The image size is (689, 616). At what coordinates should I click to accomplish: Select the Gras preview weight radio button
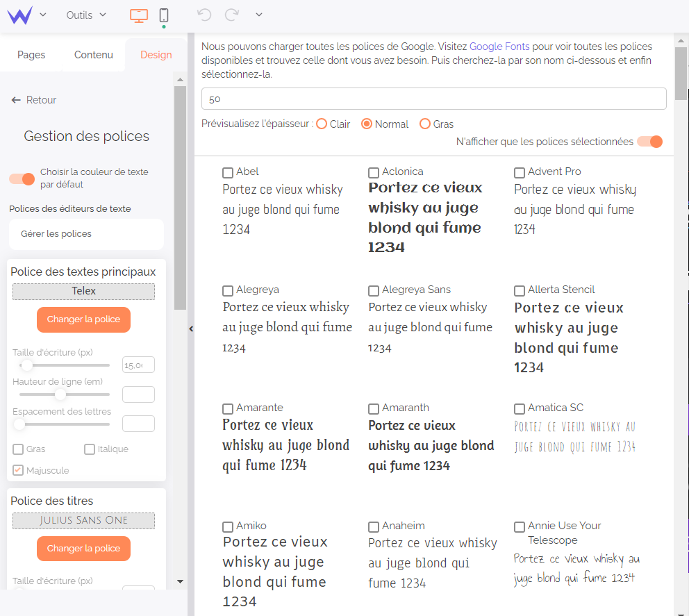[x=424, y=124]
